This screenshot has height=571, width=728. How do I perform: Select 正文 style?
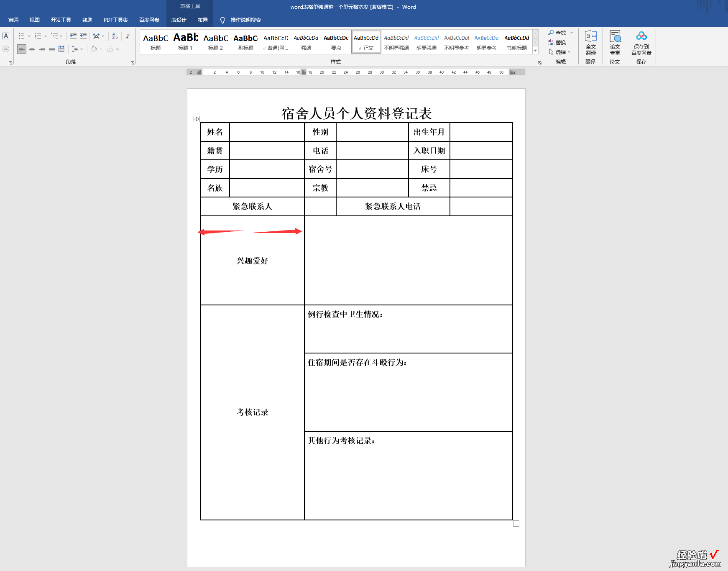(366, 42)
